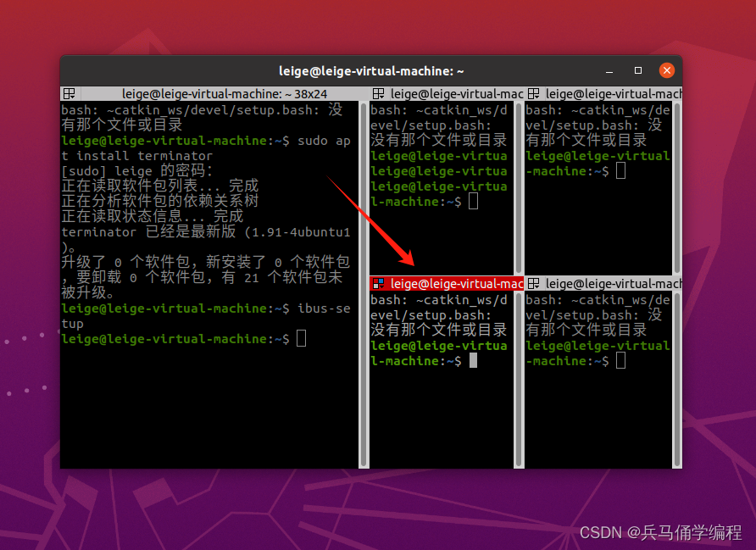756x550 pixels.
Task: Click the scrollbar of the top-middle terminal pane
Action: click(x=519, y=188)
